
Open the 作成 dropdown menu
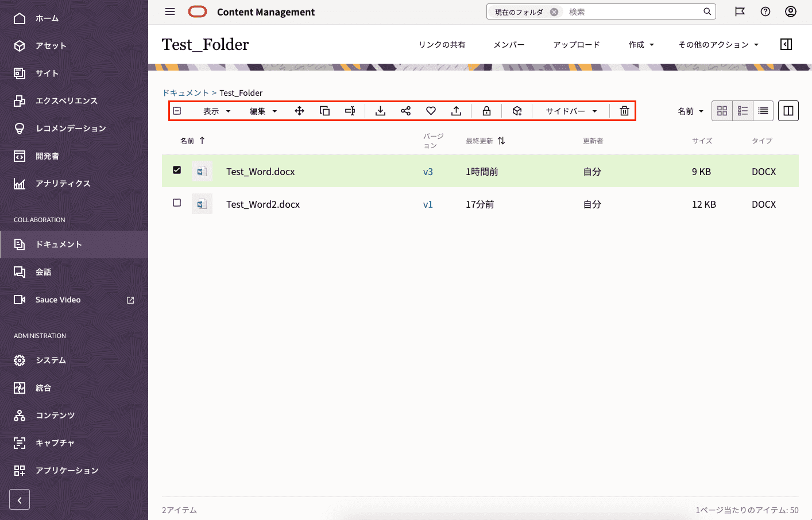click(641, 45)
